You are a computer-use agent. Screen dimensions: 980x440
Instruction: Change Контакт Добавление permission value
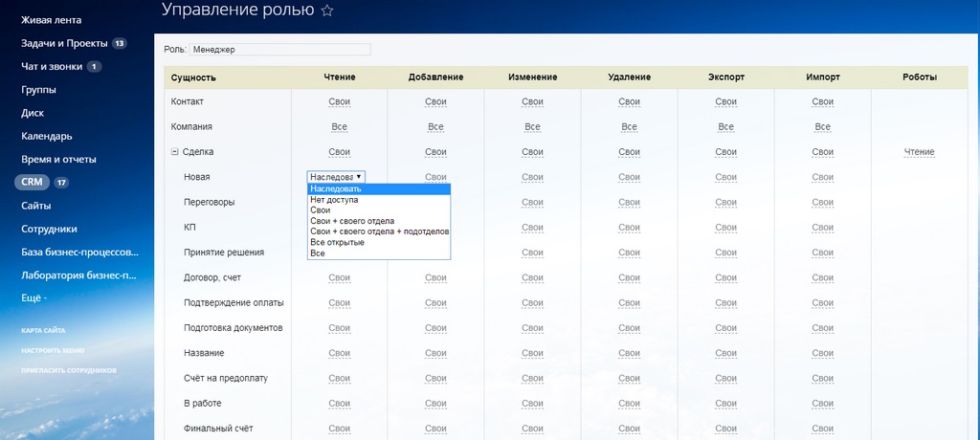point(435,102)
